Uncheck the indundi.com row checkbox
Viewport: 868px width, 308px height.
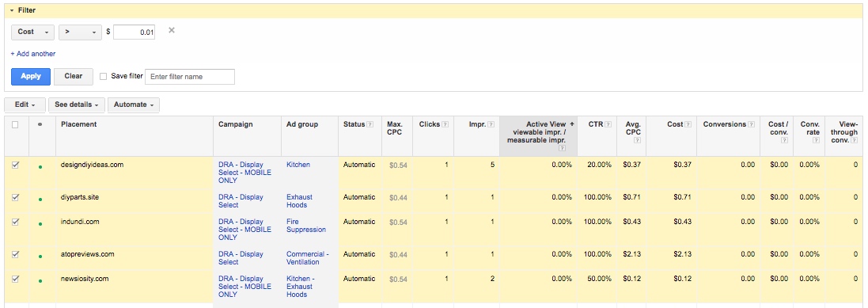tap(16, 222)
